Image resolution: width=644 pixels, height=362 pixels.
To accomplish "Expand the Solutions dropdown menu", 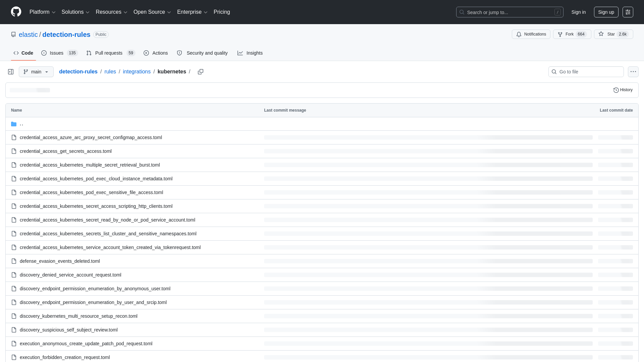I will click(75, 12).
